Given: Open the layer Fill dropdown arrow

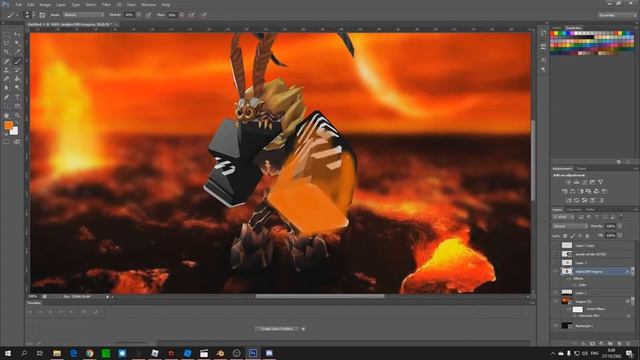Looking at the screenshot, I should pos(620,236).
